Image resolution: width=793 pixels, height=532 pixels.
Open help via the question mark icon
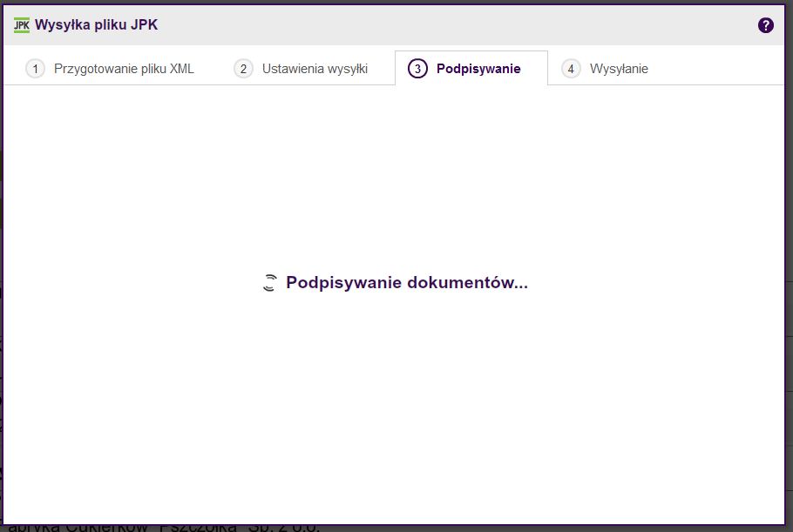[766, 25]
